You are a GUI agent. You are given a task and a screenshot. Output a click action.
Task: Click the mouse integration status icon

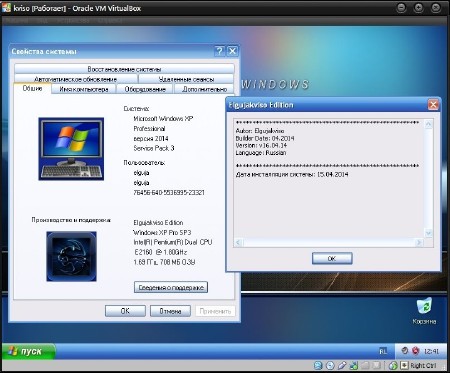pyautogui.click(x=393, y=365)
